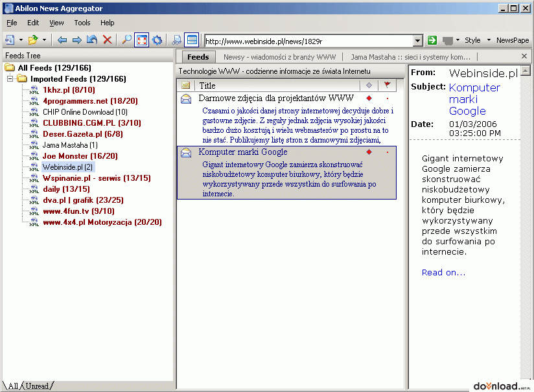The height and width of the screenshot is (392, 534).
Task: Select the CLUBBING.CGM.PL (3/10) feed
Action: 92,123
